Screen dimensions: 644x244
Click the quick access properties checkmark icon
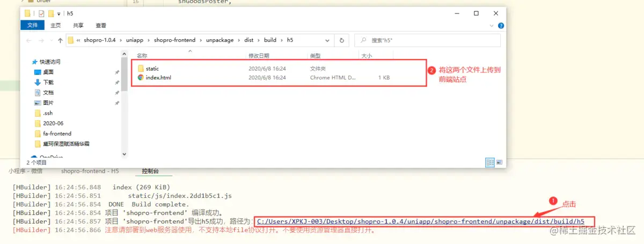pyautogui.click(x=41, y=13)
